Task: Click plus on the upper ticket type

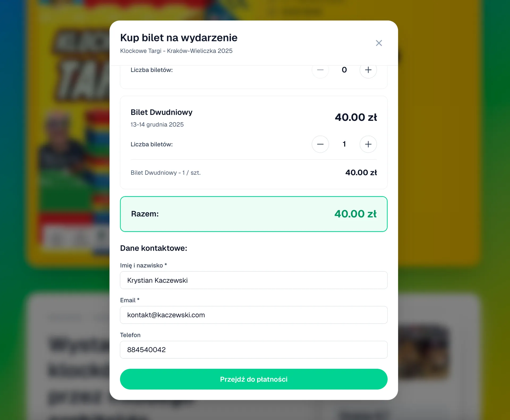Action: (368, 70)
